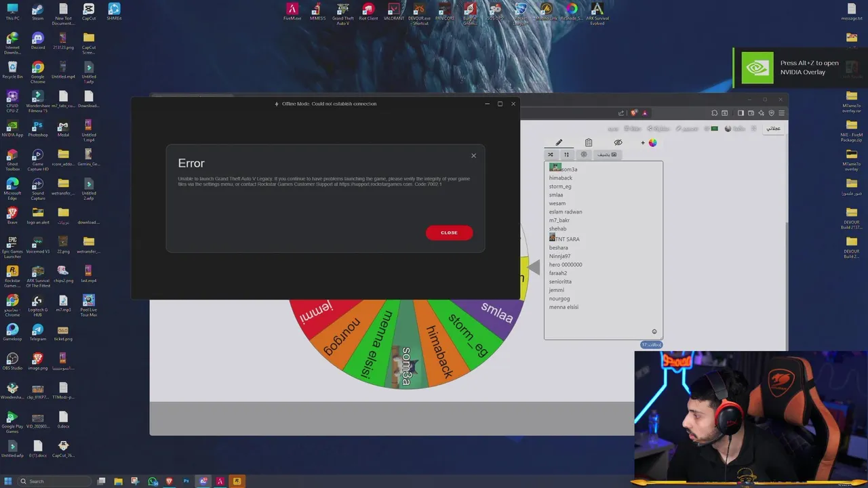Select the entry 'hero 0000000' in the list
Viewport: 868px width, 488px height.
coord(566,264)
